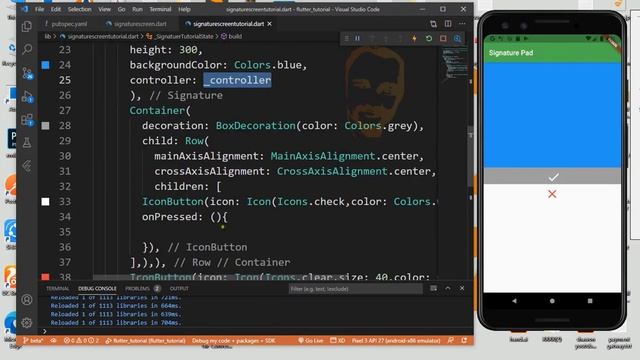Open the Go menu
This screenshot has width=640, height=360.
[x=122, y=9]
